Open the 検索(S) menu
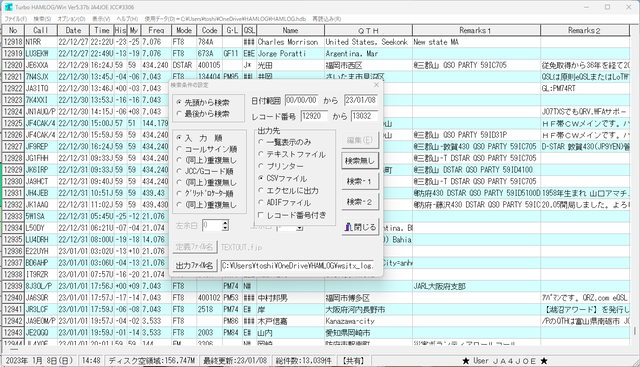Image resolution: width=640 pixels, height=367 pixels. (42, 19)
